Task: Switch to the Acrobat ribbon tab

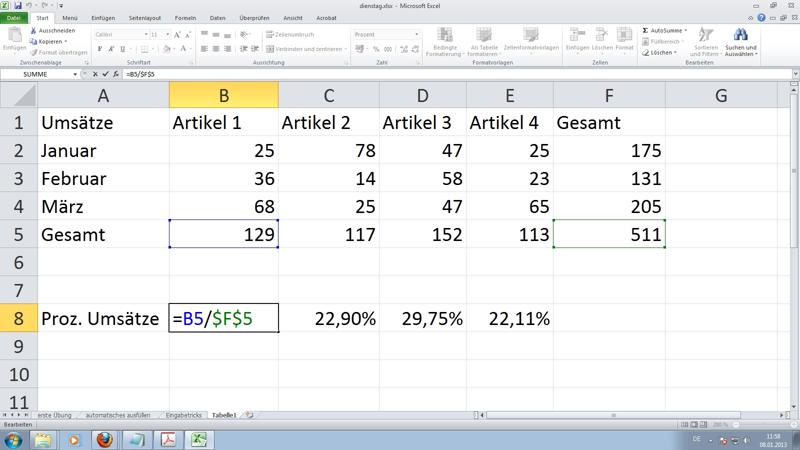Action: (x=327, y=18)
